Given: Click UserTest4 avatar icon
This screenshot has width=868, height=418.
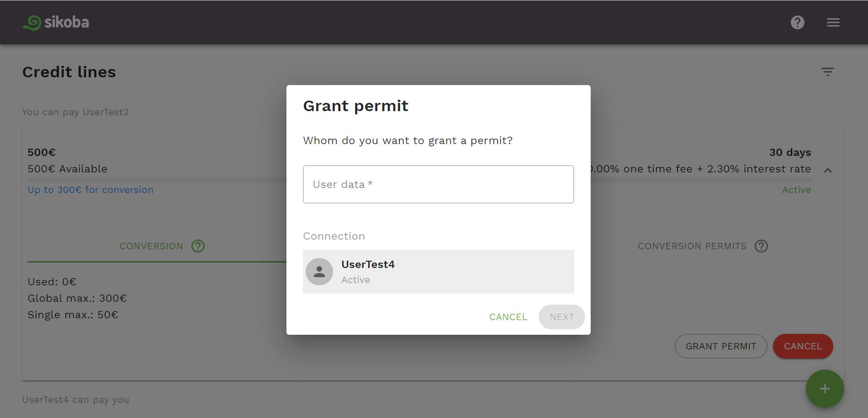Looking at the screenshot, I should [319, 272].
